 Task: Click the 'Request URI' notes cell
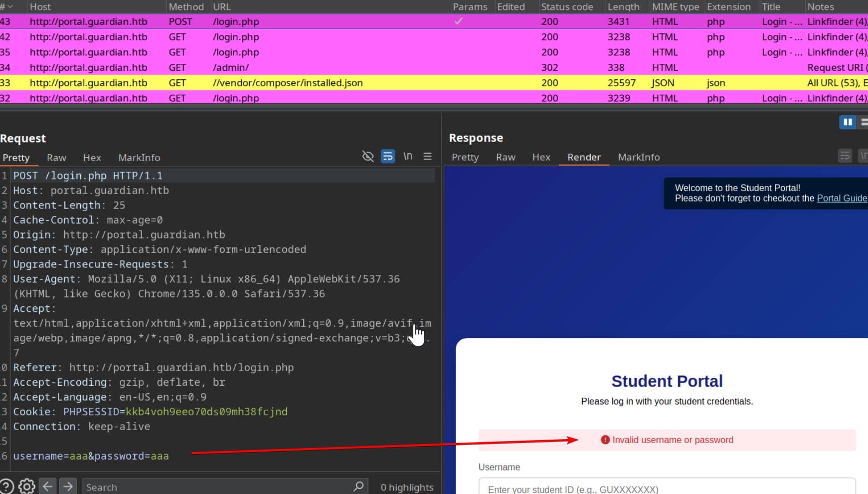click(x=837, y=67)
